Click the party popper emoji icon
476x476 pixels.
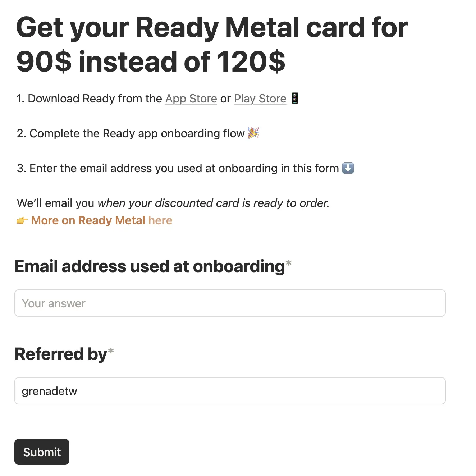coord(253,133)
